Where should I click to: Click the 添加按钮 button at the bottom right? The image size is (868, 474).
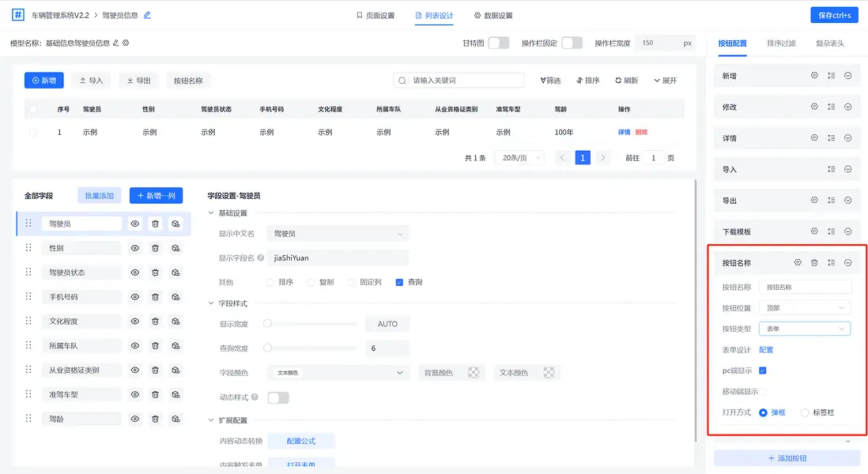tap(787, 458)
